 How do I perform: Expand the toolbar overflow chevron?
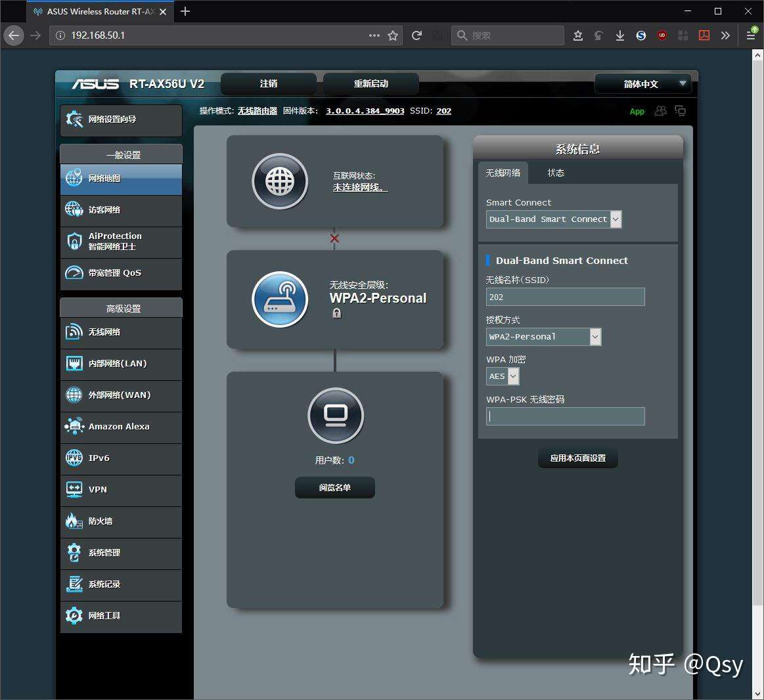pos(725,35)
